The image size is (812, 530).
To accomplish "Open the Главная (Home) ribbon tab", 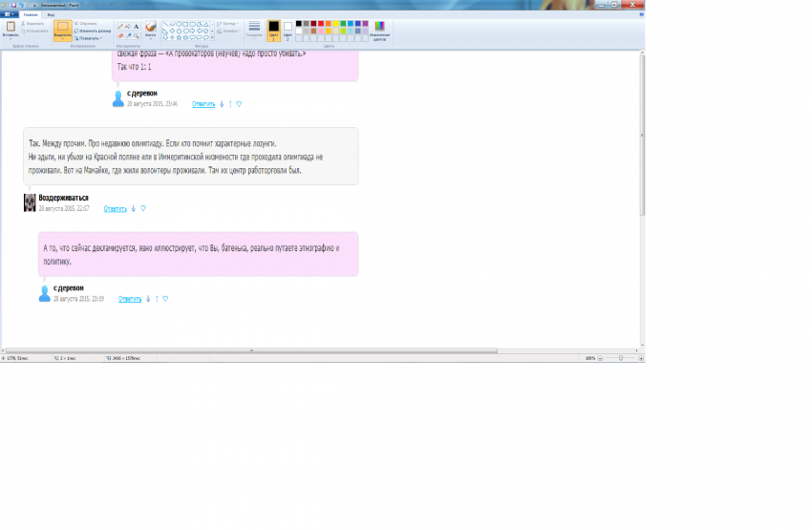I will 31,14.
